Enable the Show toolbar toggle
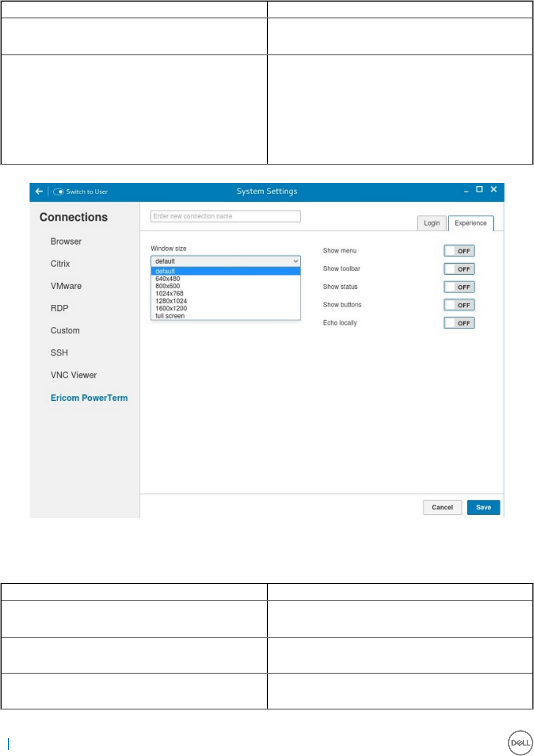The image size is (534, 756). [459, 269]
